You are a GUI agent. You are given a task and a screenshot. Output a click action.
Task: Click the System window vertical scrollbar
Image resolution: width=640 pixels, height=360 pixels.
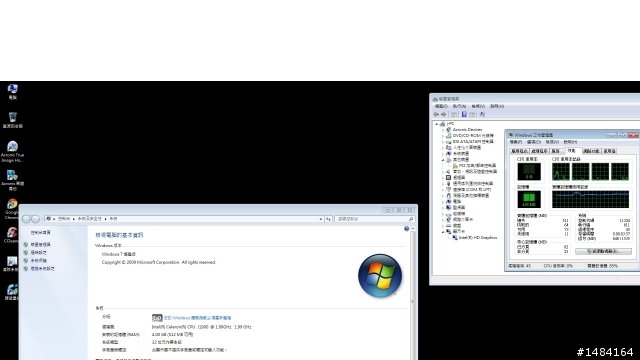pos(413,293)
